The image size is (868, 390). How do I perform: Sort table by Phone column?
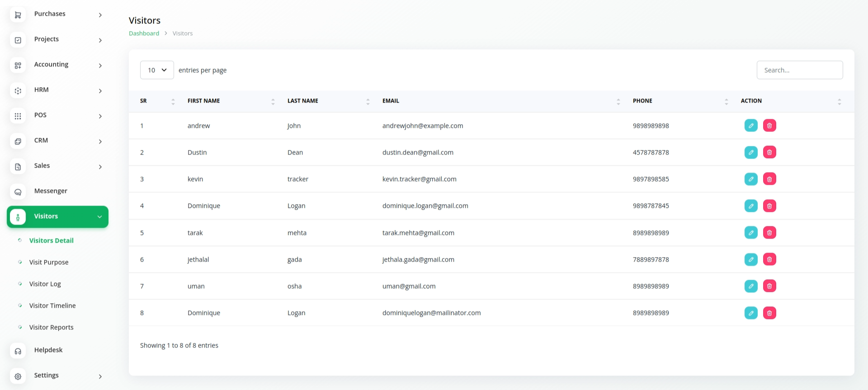(x=681, y=101)
